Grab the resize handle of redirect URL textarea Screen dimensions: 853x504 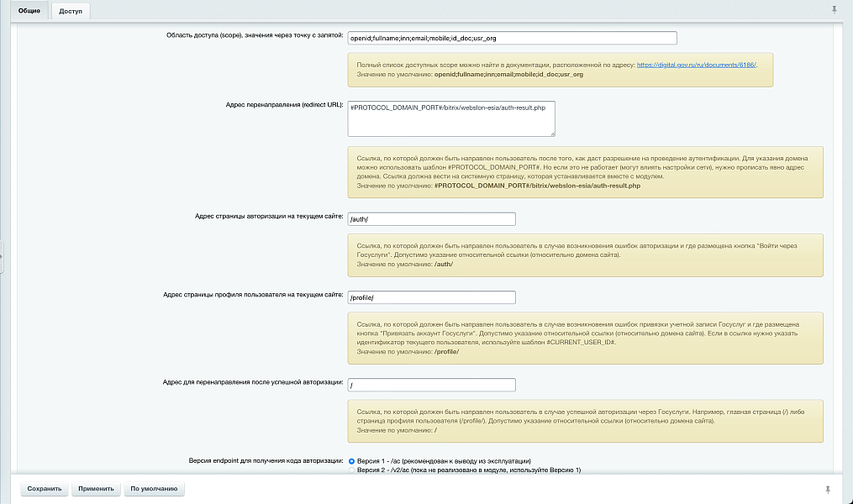pos(552,133)
